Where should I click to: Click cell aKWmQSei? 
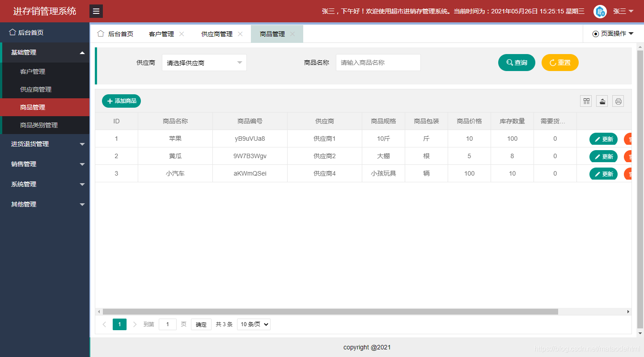pos(250,173)
